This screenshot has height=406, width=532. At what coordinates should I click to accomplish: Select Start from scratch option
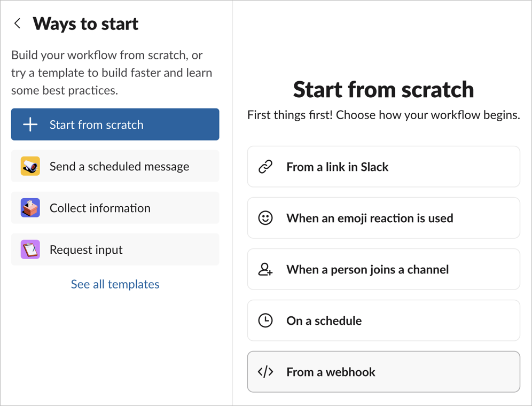pos(115,124)
